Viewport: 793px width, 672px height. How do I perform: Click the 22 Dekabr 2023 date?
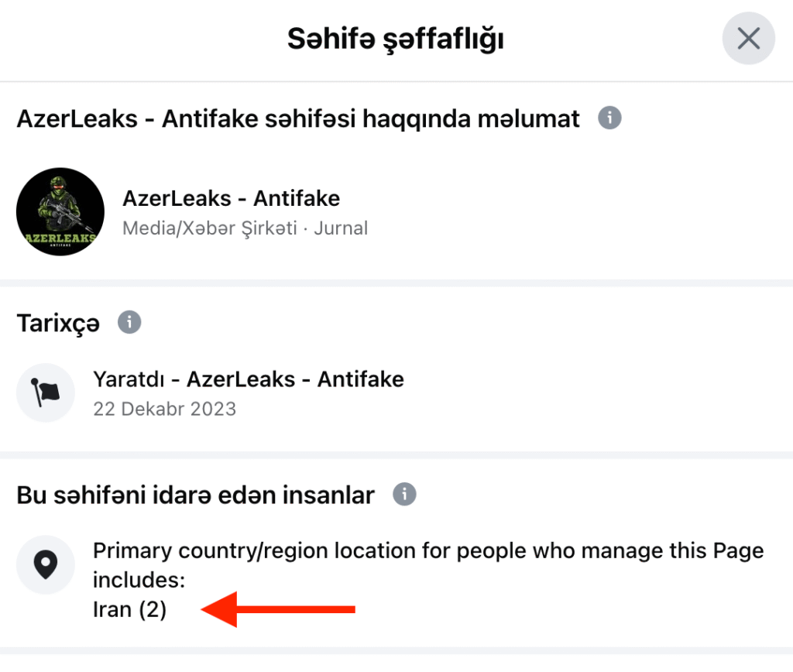(x=164, y=409)
